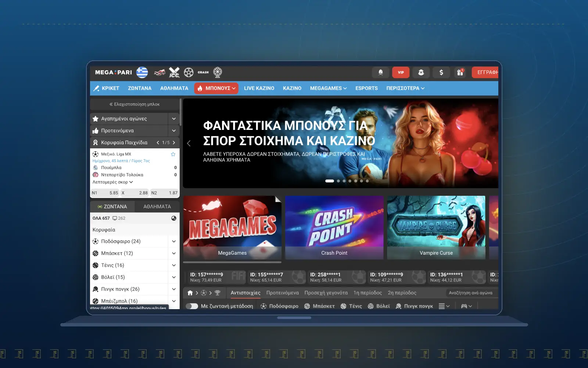Click the monitor stream count 262
Screen dimensions: 588x368
click(119, 218)
